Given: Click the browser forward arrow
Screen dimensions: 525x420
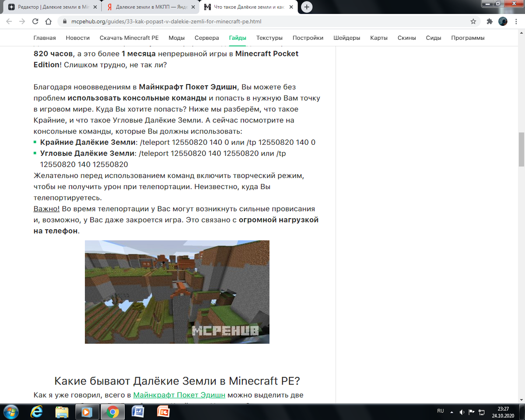Looking at the screenshot, I should pyautogui.click(x=22, y=21).
